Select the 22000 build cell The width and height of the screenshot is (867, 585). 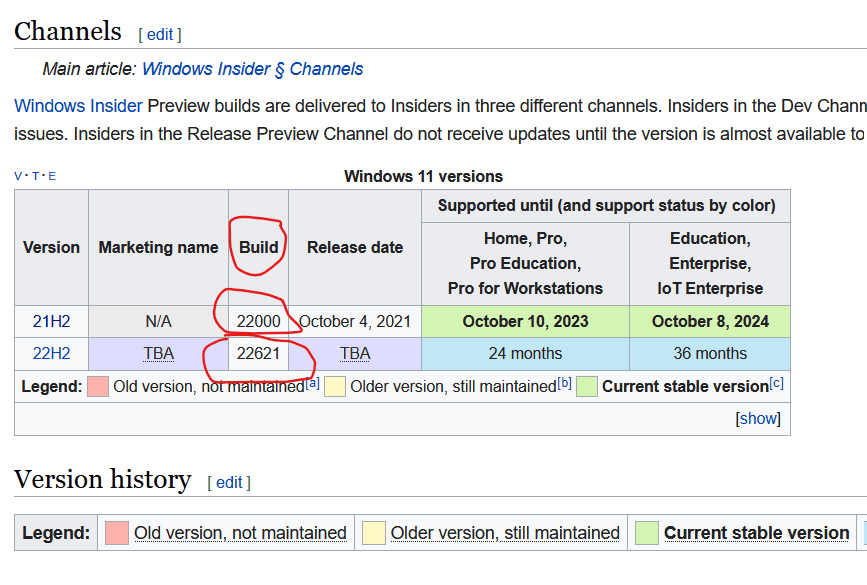258,321
